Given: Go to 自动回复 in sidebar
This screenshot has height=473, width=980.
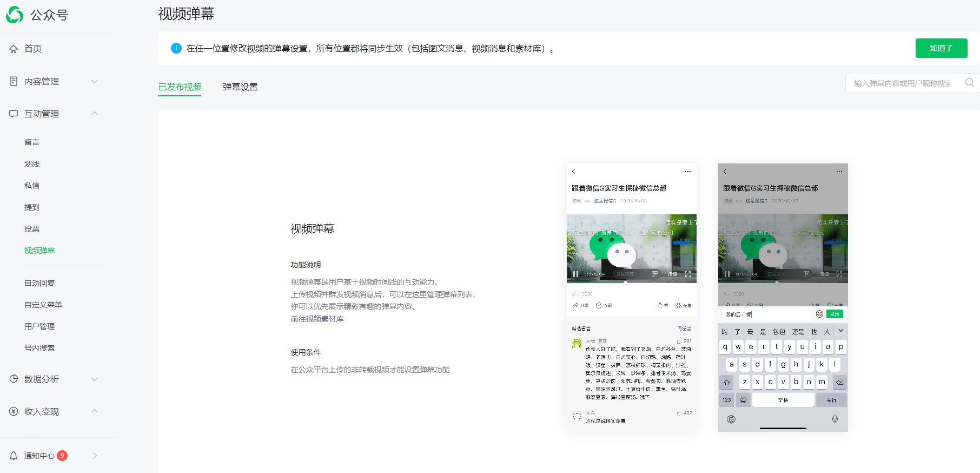Looking at the screenshot, I should [x=39, y=283].
